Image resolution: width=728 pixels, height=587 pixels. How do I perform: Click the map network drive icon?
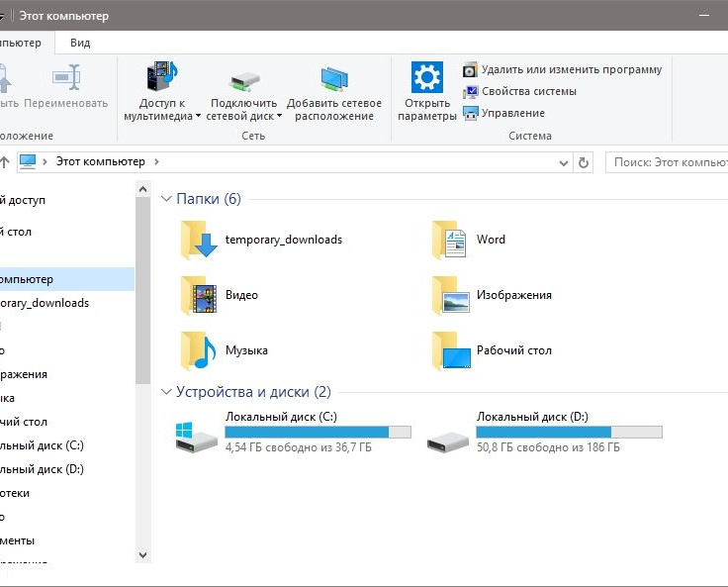coord(244,79)
